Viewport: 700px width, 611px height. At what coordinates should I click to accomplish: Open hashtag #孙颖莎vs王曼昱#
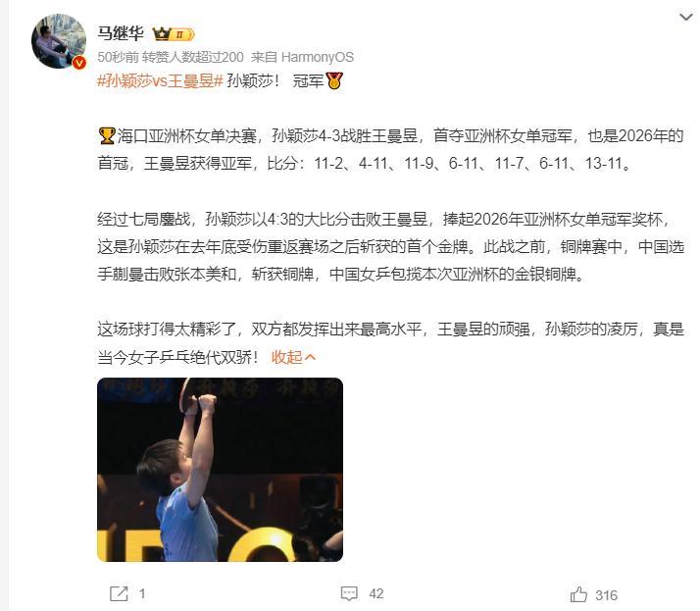pyautogui.click(x=160, y=80)
